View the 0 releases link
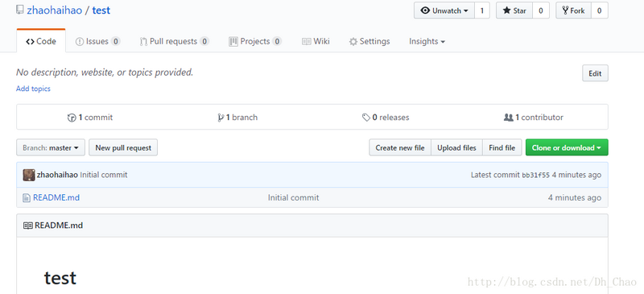The width and height of the screenshot is (644, 294). [386, 117]
